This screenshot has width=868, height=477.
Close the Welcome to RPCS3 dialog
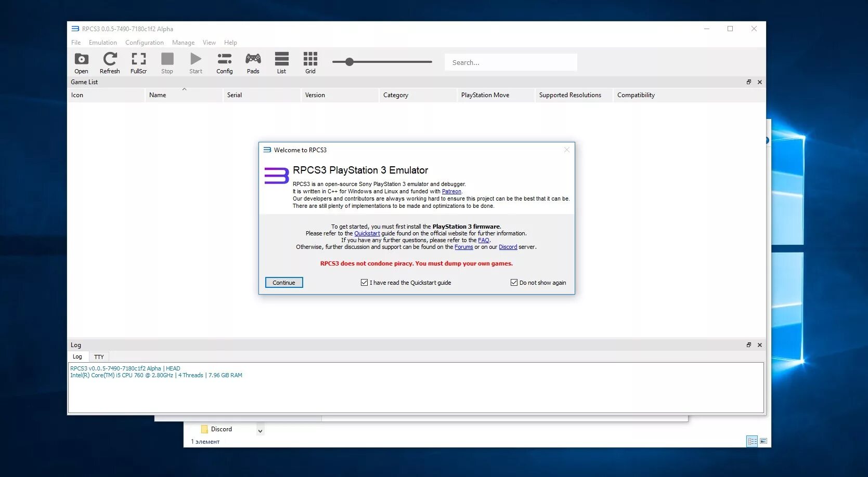tap(567, 150)
